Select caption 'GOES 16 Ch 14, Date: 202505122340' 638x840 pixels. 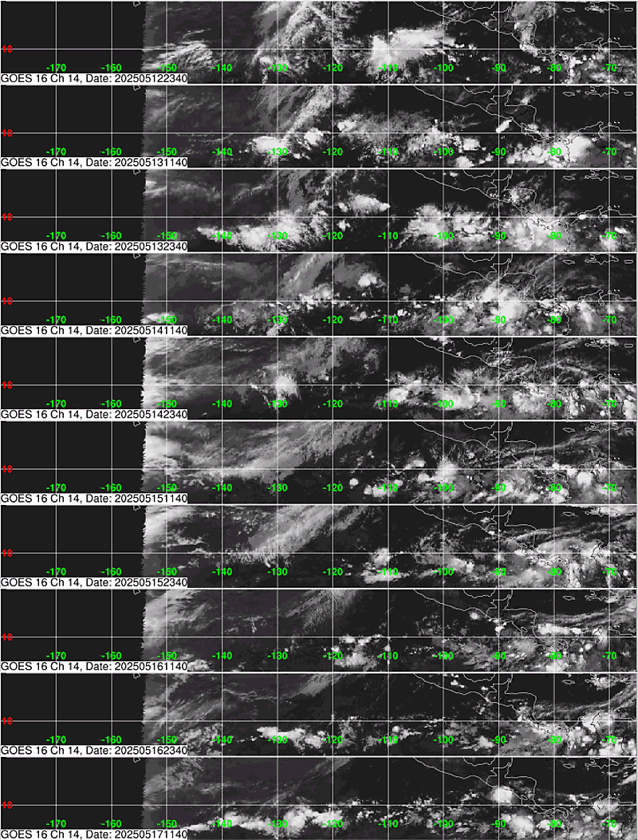94,78
